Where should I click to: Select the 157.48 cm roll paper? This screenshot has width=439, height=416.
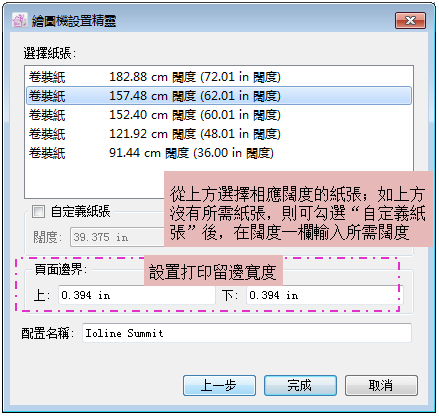click(x=219, y=96)
